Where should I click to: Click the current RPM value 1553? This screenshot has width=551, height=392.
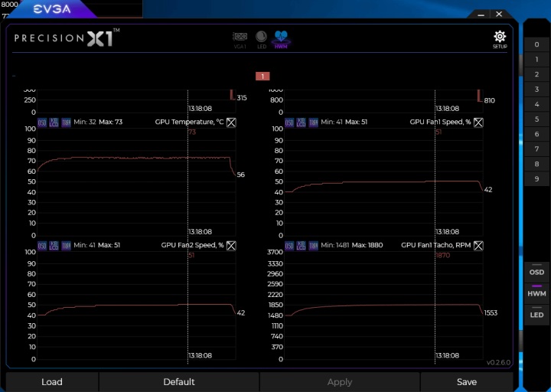[x=491, y=313]
